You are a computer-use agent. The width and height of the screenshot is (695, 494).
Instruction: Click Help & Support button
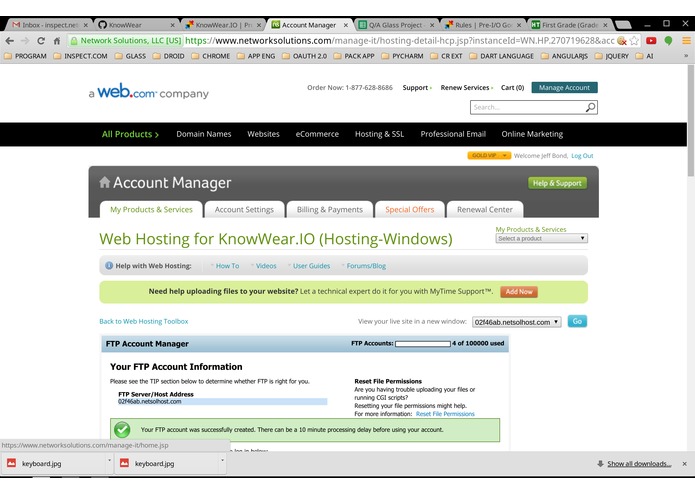coord(557,183)
